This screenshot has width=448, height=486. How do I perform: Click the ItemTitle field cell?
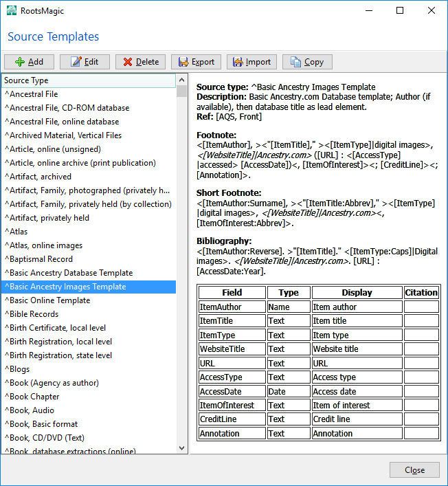coord(232,321)
